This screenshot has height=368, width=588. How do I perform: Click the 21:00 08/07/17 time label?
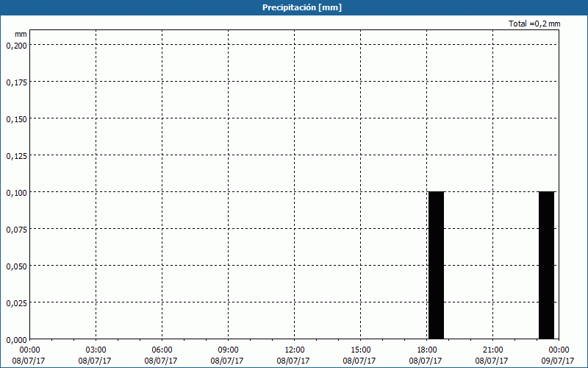pyautogui.click(x=492, y=355)
